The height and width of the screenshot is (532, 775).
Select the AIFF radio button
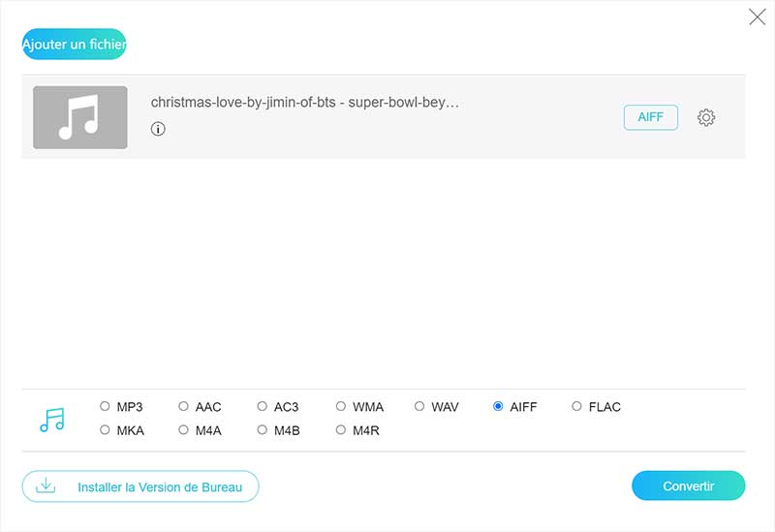(498, 407)
